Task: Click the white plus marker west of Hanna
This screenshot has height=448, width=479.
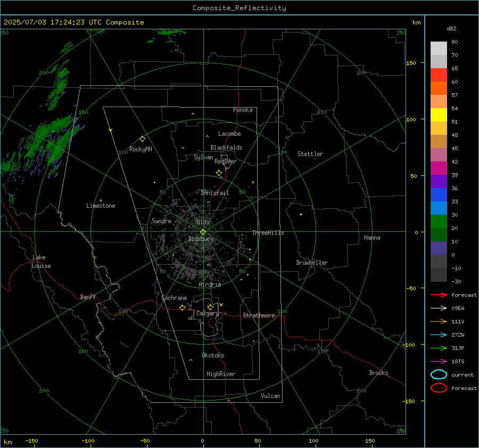Action: 301,214
